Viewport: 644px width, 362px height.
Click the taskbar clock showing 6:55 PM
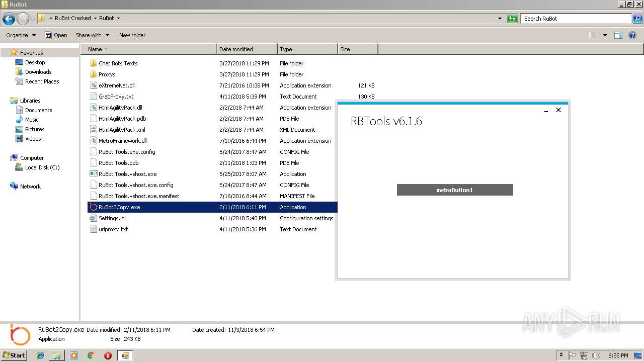pos(618,355)
